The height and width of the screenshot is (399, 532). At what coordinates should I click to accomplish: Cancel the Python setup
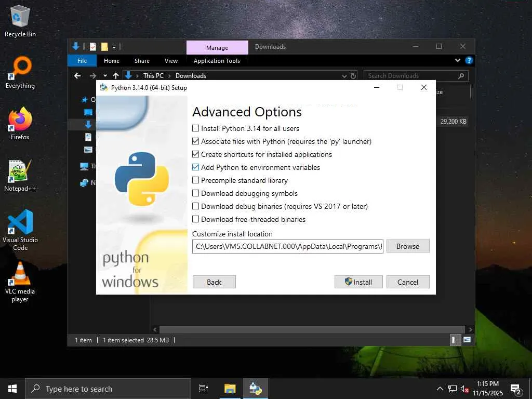[x=408, y=282]
